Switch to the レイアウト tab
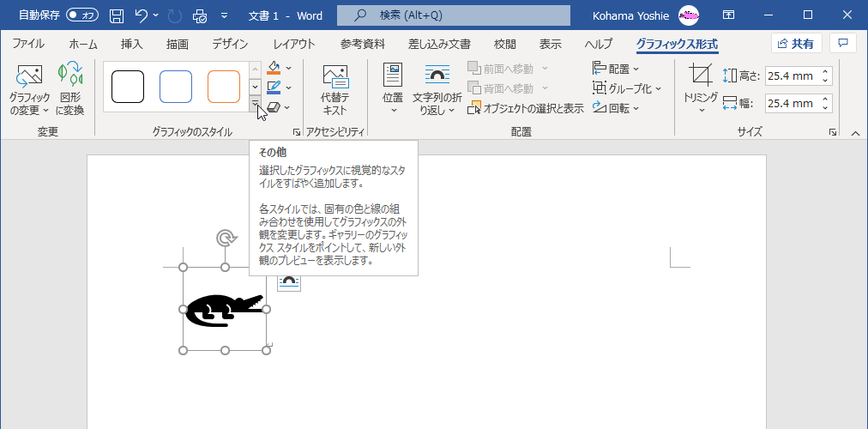This screenshot has width=868, height=429. click(x=294, y=45)
